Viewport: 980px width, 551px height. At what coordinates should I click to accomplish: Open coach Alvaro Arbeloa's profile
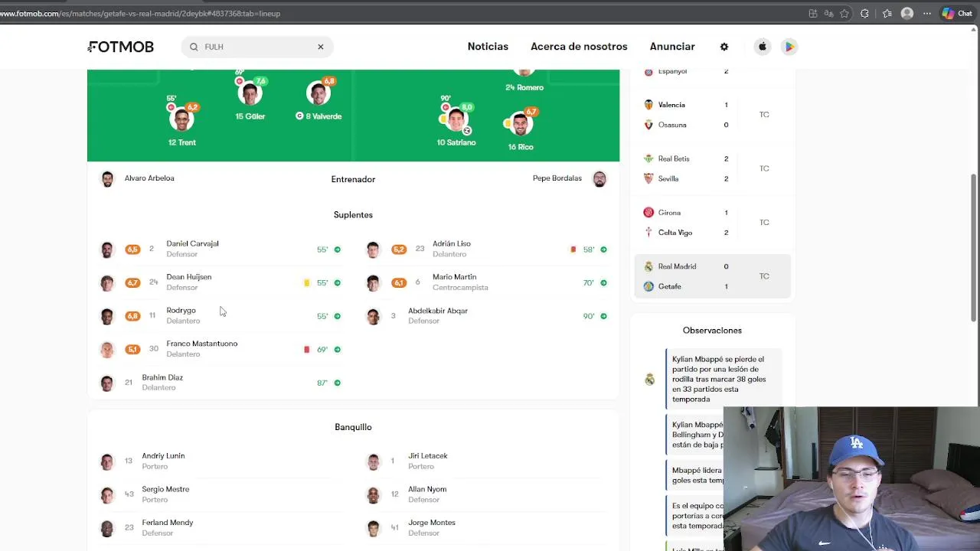pos(138,179)
